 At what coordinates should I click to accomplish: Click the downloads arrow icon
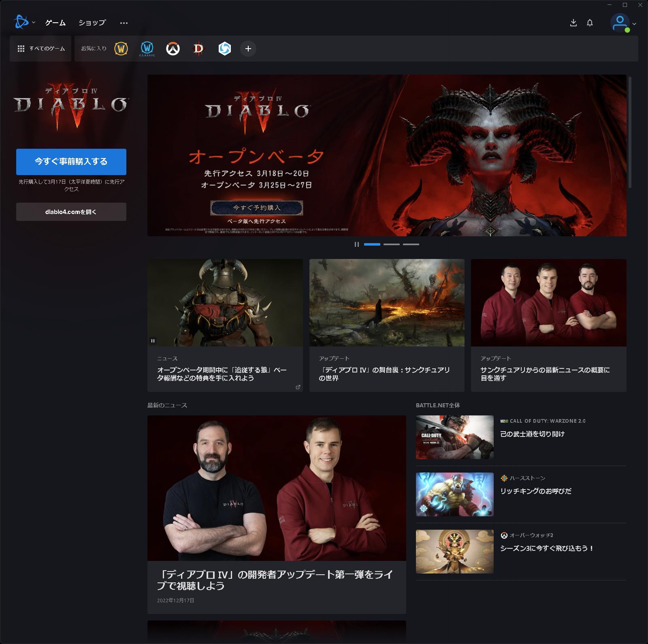[x=573, y=23]
